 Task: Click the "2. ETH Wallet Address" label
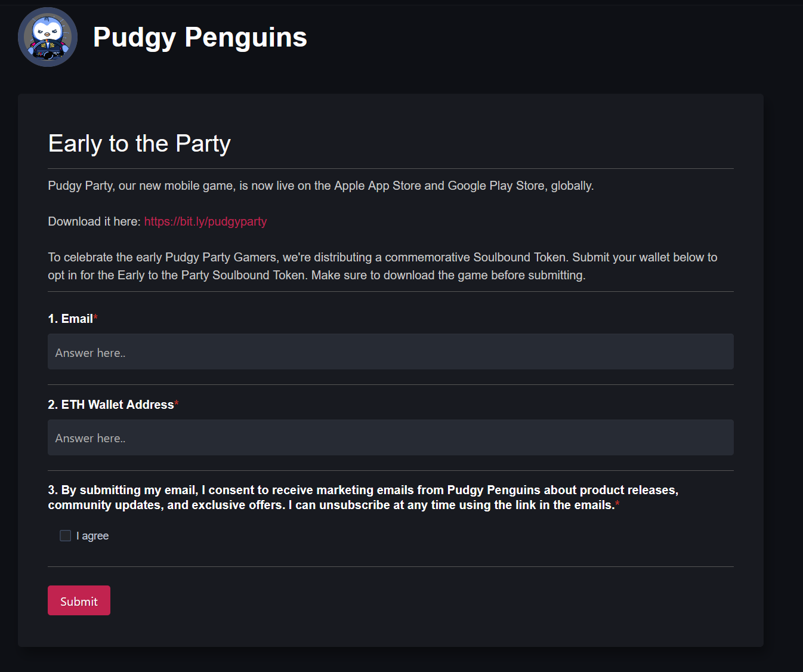pos(111,405)
